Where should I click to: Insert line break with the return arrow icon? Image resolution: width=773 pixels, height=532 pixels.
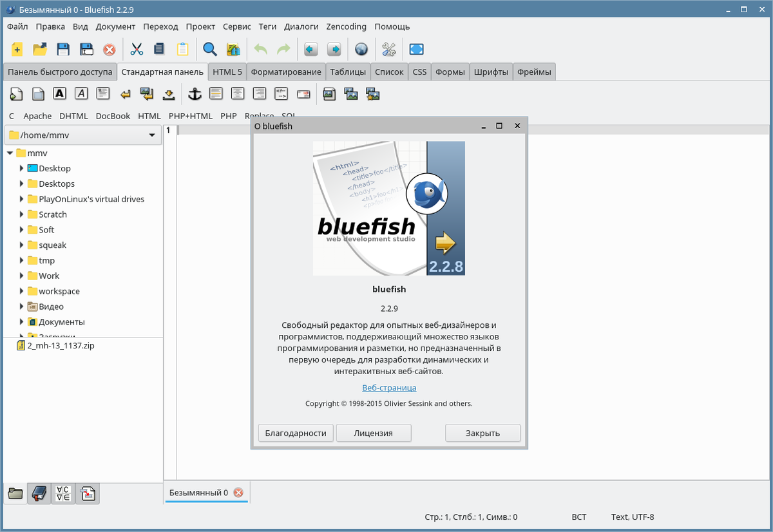coord(126,94)
